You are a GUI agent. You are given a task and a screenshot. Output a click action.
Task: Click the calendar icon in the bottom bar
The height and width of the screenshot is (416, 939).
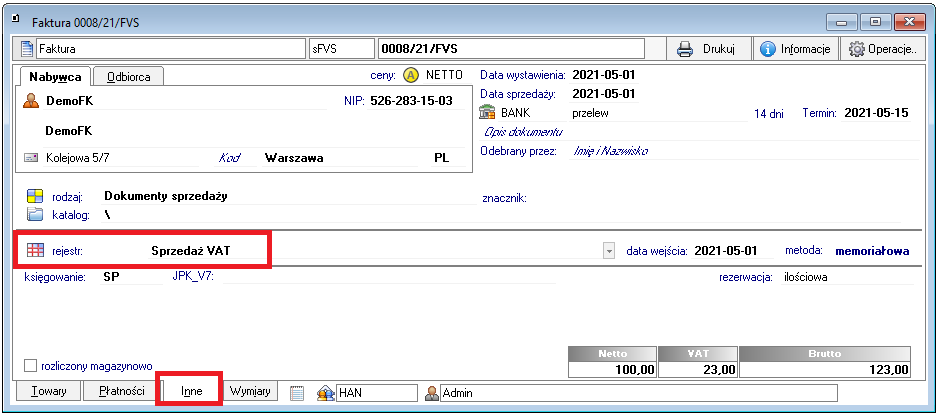pos(297,393)
